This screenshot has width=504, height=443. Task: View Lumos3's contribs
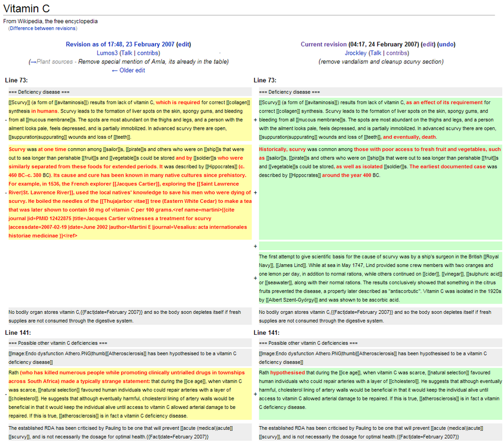148,53
